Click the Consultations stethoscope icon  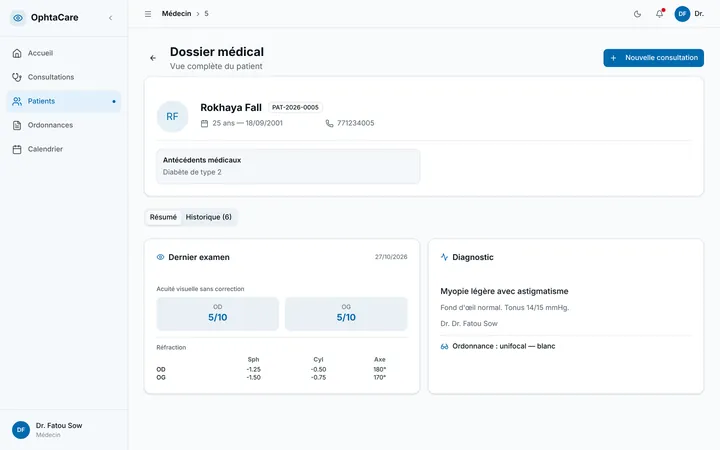[x=17, y=77]
